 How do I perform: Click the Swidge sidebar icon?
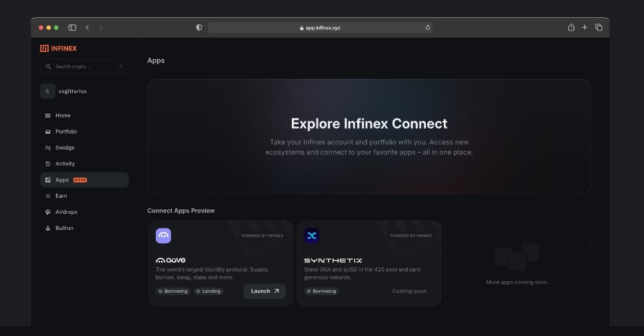click(x=48, y=148)
